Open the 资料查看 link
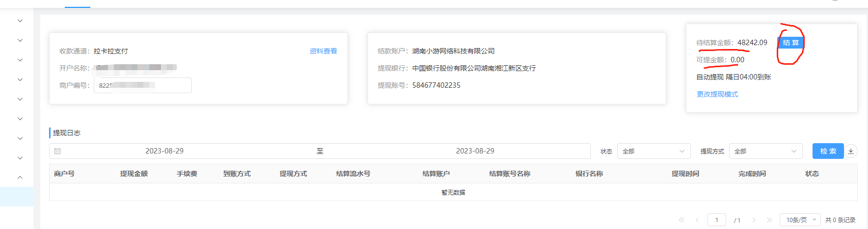This screenshot has width=868, height=229. (x=323, y=51)
